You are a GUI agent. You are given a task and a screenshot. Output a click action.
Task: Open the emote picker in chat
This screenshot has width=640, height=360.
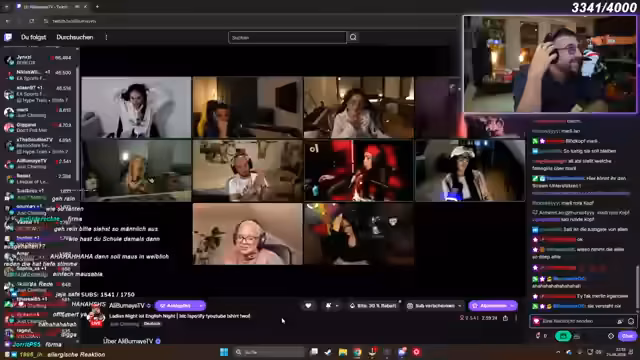pos(631,321)
